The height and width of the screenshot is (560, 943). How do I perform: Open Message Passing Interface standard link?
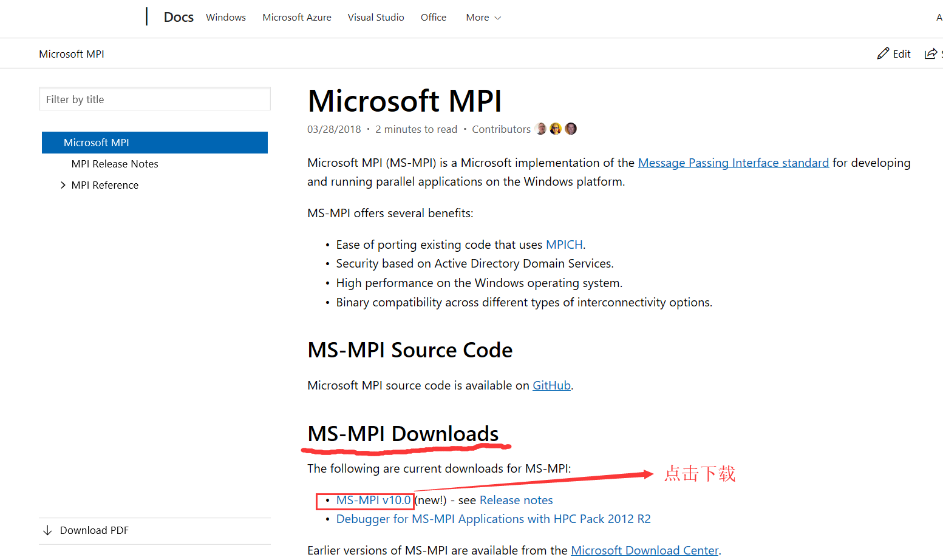(734, 163)
